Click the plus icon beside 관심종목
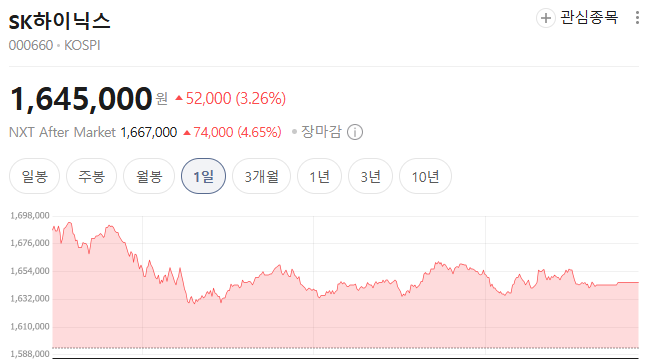The image size is (645, 362). [545, 18]
